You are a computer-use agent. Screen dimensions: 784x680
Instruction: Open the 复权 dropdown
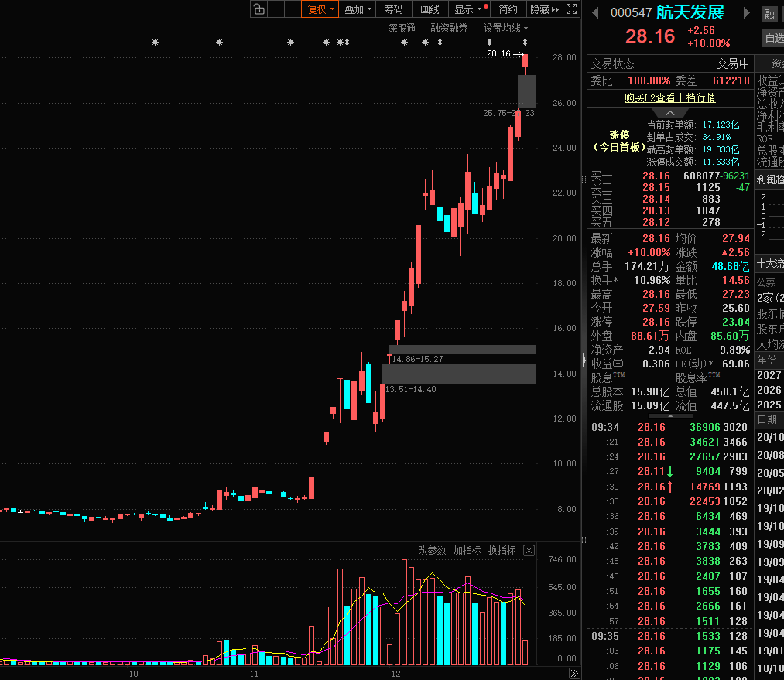click(320, 9)
